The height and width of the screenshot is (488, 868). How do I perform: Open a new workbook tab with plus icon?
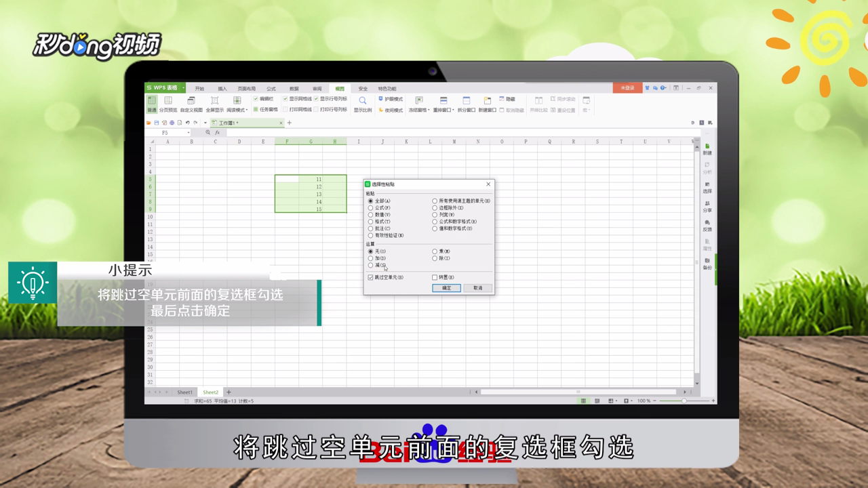290,123
